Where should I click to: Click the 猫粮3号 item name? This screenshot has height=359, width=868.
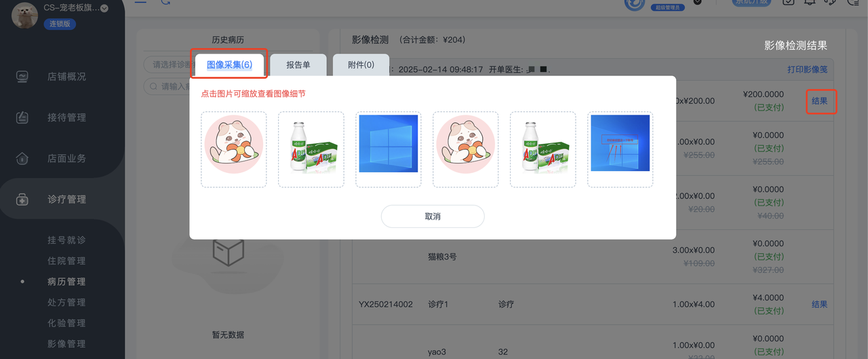click(442, 257)
